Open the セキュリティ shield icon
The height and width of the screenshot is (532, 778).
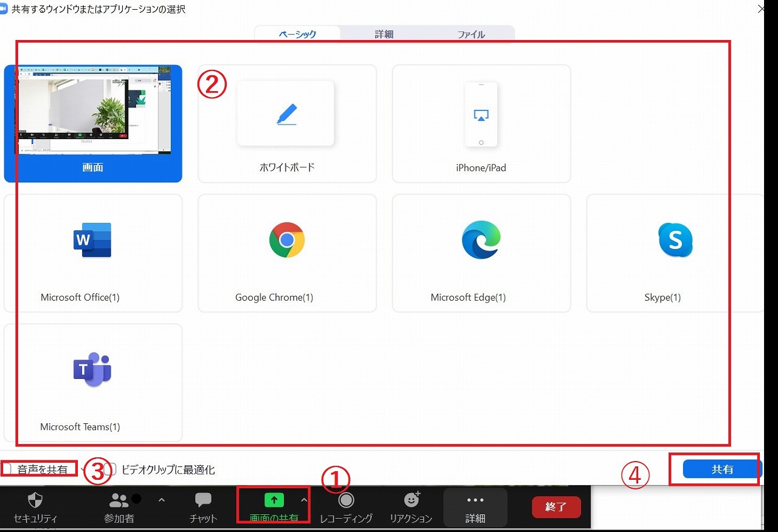(x=35, y=500)
